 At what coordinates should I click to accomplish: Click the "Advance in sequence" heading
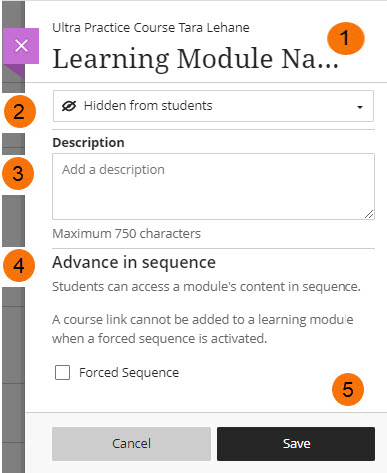tap(134, 262)
